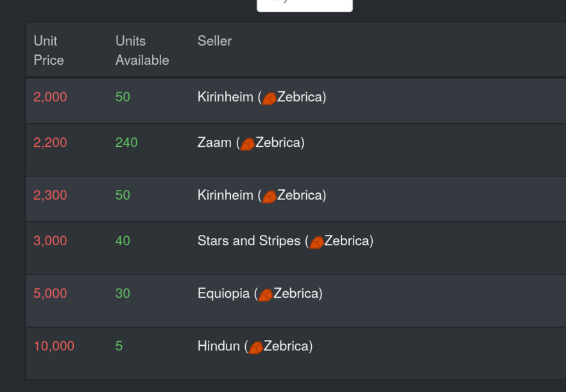Open the Stars and Stripes seller link
Viewport: 566px width, 392px height.
pos(249,241)
